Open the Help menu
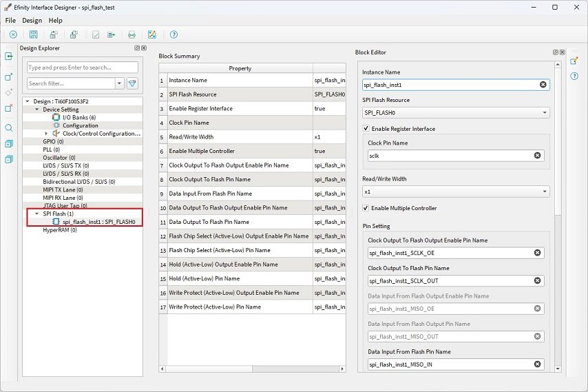Image resolution: width=588 pixels, height=392 pixels. coord(56,20)
